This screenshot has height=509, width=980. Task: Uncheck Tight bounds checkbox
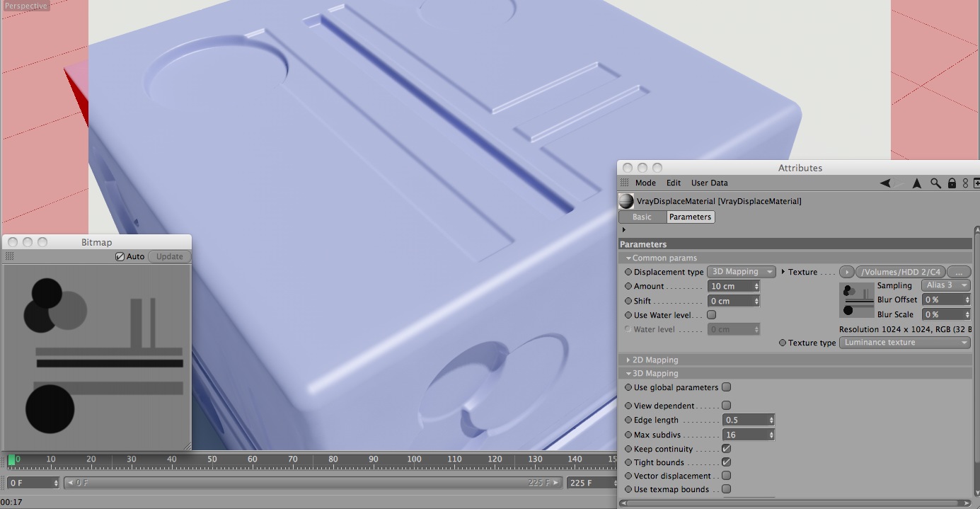726,462
